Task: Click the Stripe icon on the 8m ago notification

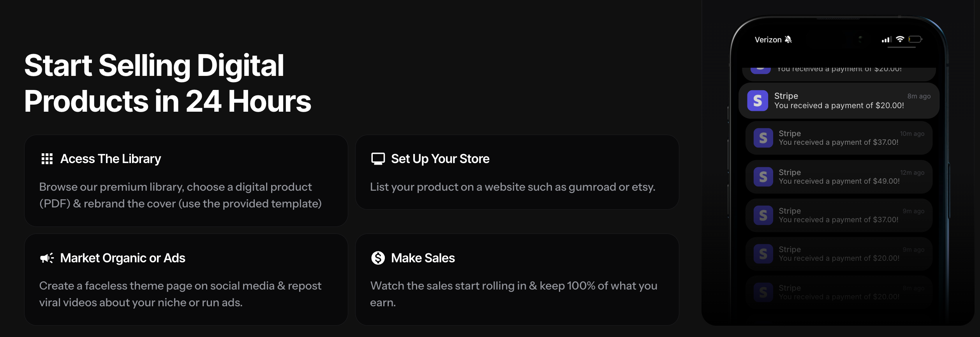Action: (x=758, y=101)
